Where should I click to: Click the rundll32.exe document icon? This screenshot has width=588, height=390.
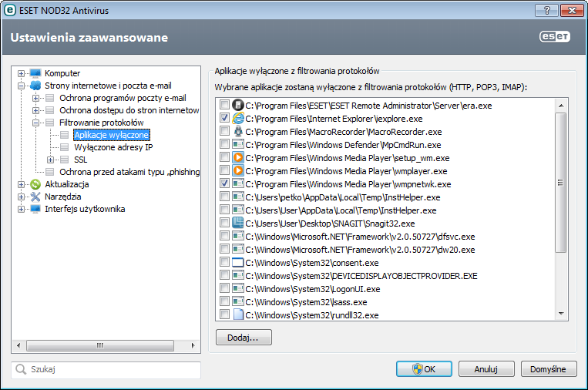238,314
